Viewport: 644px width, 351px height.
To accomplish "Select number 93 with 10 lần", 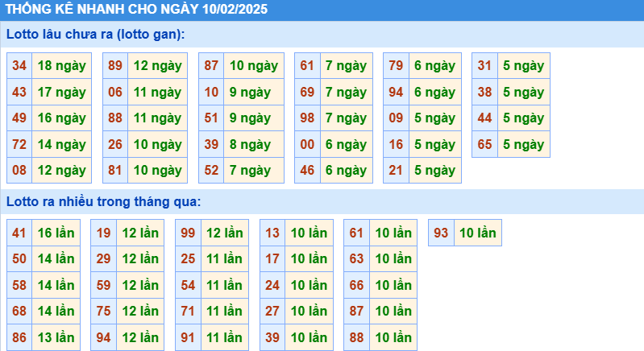I will (441, 233).
